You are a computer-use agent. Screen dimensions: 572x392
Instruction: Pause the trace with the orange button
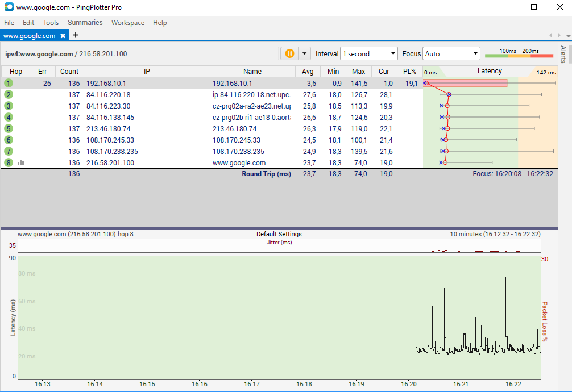click(289, 53)
